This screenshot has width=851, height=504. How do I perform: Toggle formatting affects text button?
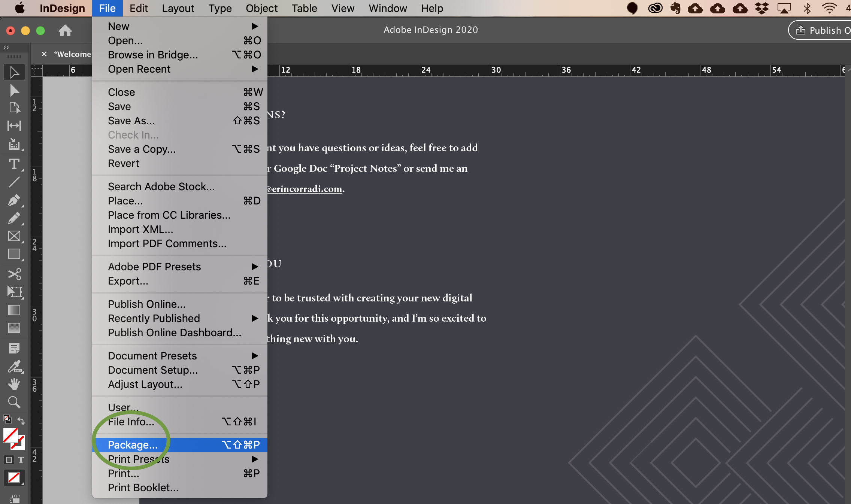pyautogui.click(x=21, y=460)
